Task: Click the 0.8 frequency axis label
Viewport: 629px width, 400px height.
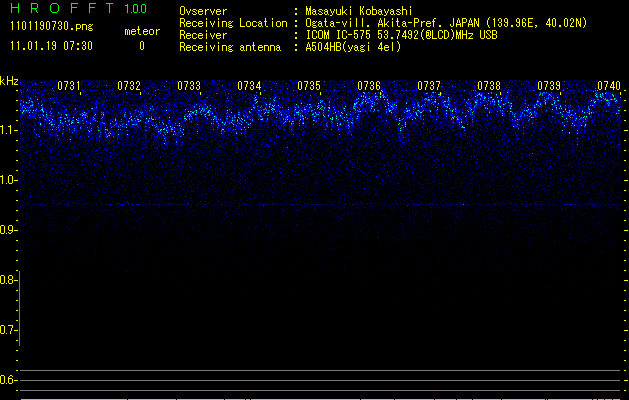Action: click(9, 280)
